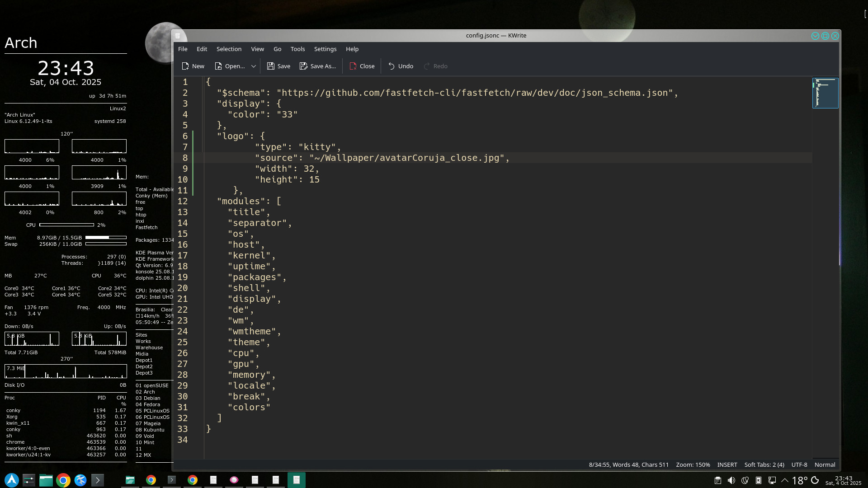
Task: Open the UTF-8 encoding selector
Action: pyautogui.click(x=799, y=465)
